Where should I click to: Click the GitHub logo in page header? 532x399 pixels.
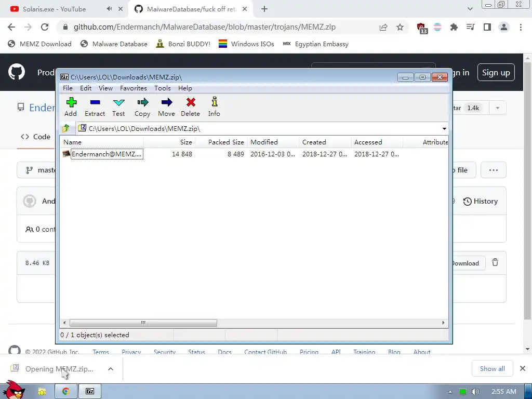click(16, 72)
